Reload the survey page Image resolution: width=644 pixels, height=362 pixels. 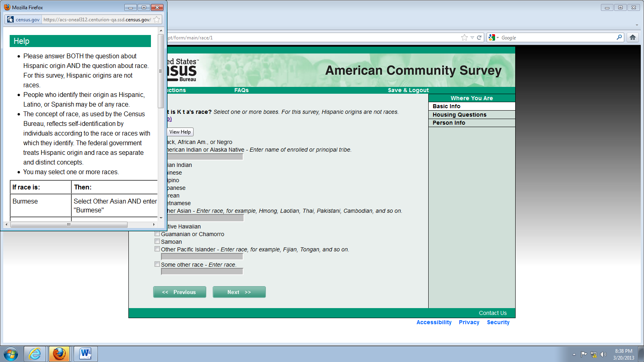pos(479,37)
